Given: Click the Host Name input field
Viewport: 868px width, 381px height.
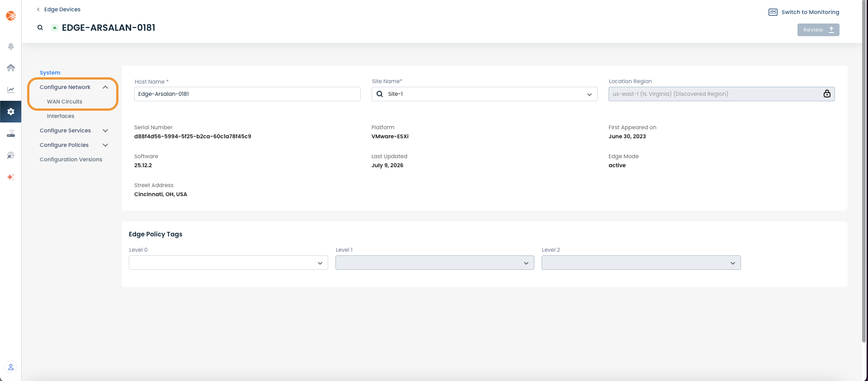Looking at the screenshot, I should (247, 94).
